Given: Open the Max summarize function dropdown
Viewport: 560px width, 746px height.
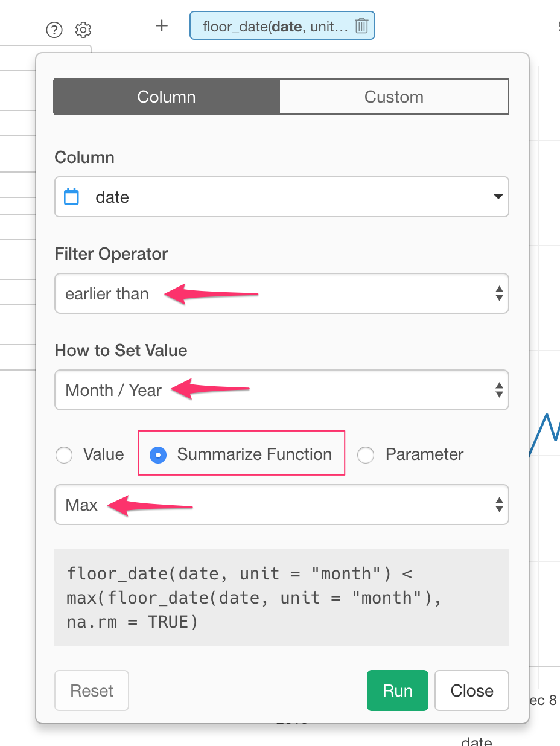Looking at the screenshot, I should click(281, 505).
